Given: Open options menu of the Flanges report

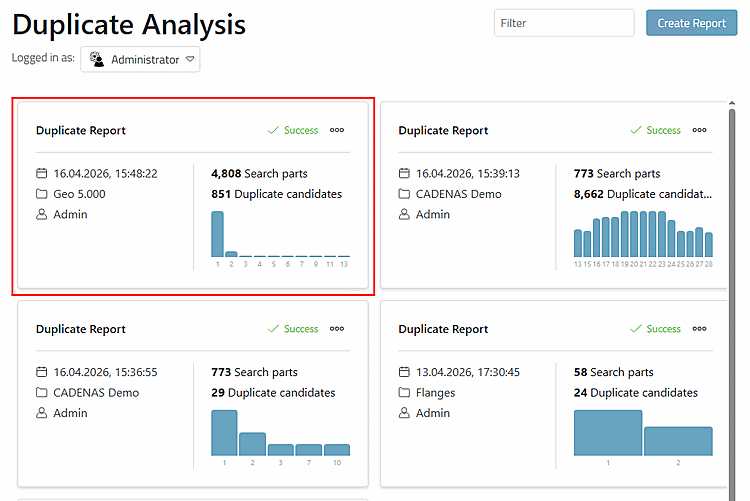Looking at the screenshot, I should (x=699, y=329).
